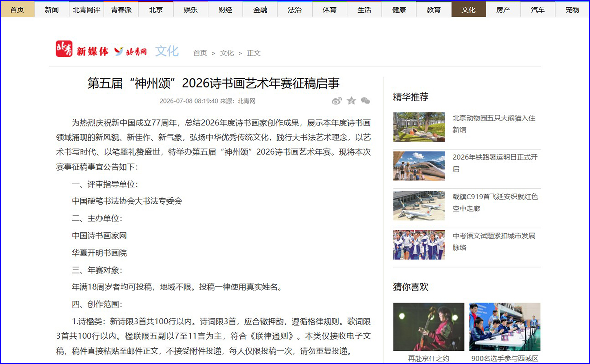Click the line 中国诗书画家网
Image resolution: width=590 pixels, height=364 pixels.
[99, 236]
